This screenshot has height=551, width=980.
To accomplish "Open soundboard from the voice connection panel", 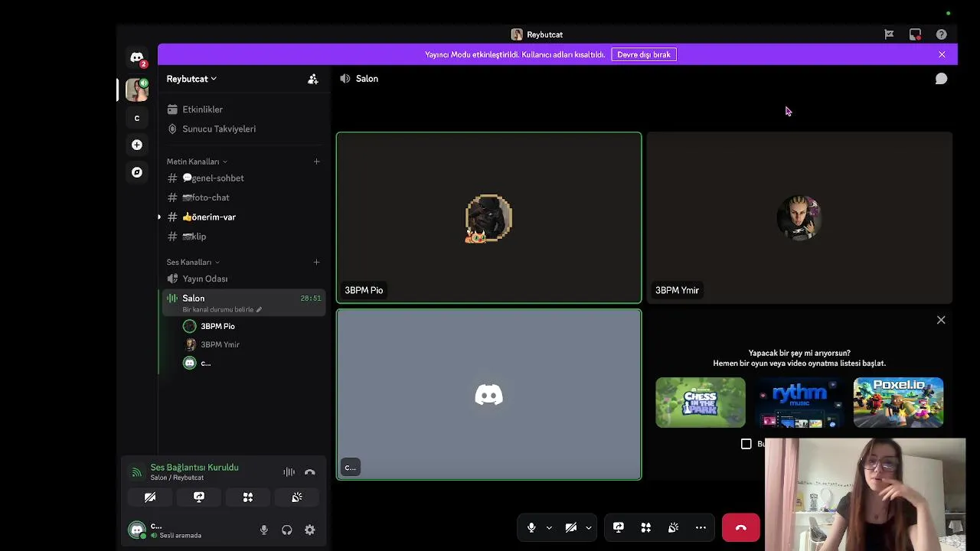I will [297, 497].
